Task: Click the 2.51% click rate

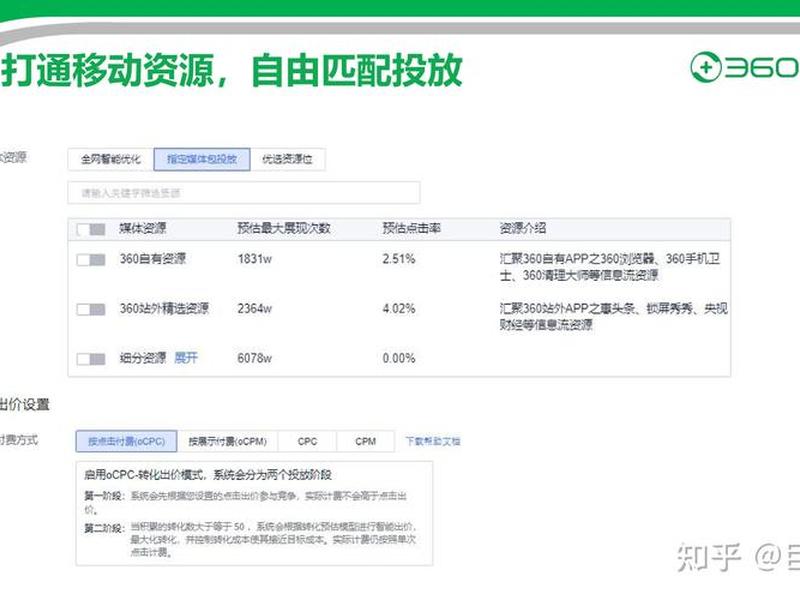Action: pos(399,259)
